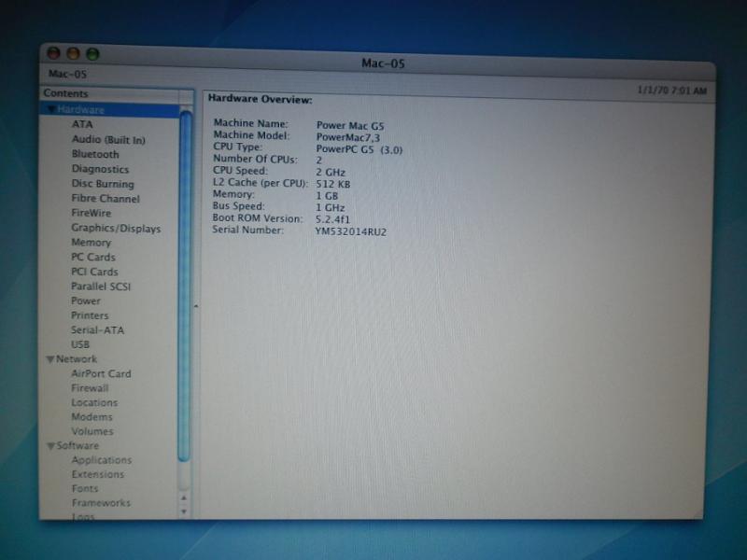Select Serial-ATA in the sidebar
The height and width of the screenshot is (560, 747).
97,330
